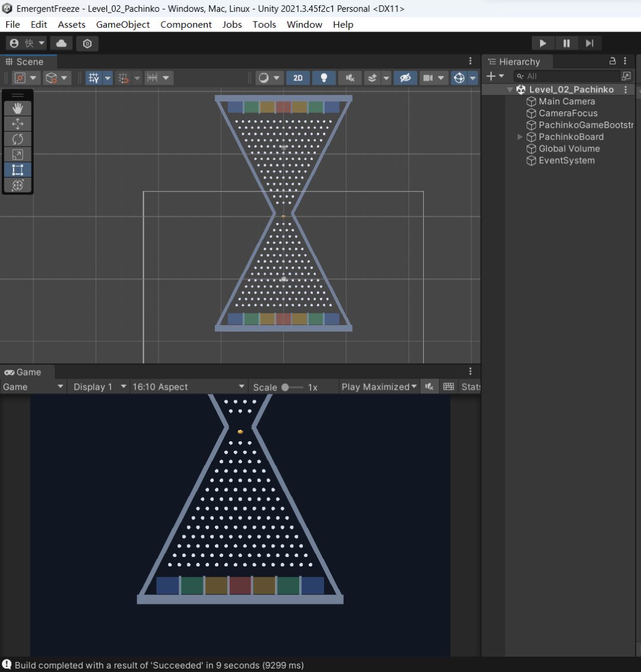The image size is (641, 672).
Task: Open Level_02_Pachinko scene options menu
Action: 626,90
